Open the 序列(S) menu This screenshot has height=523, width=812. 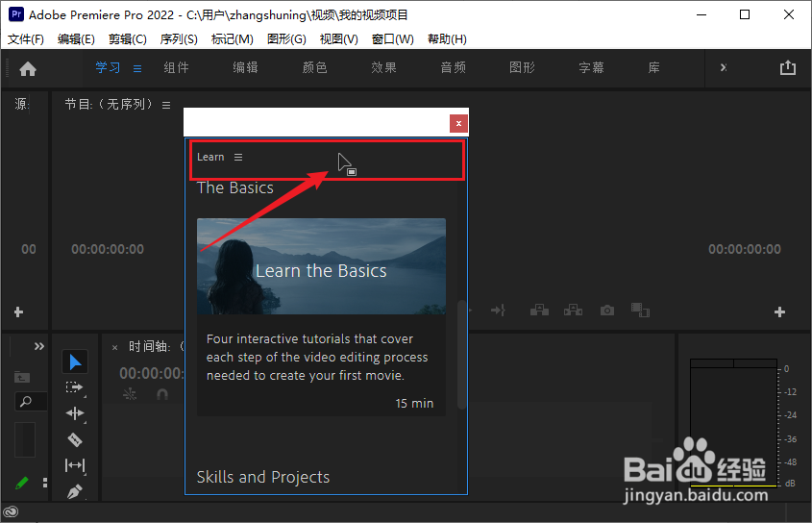tap(179, 38)
